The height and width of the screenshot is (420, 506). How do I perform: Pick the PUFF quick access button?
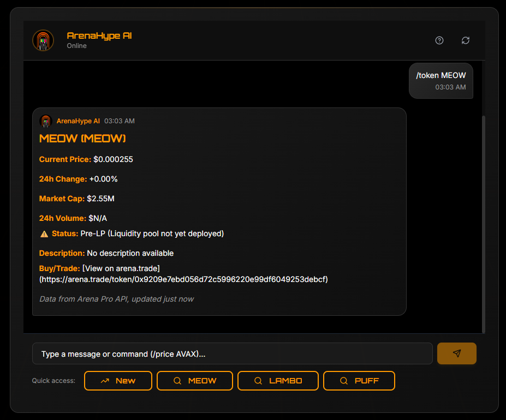click(x=359, y=381)
